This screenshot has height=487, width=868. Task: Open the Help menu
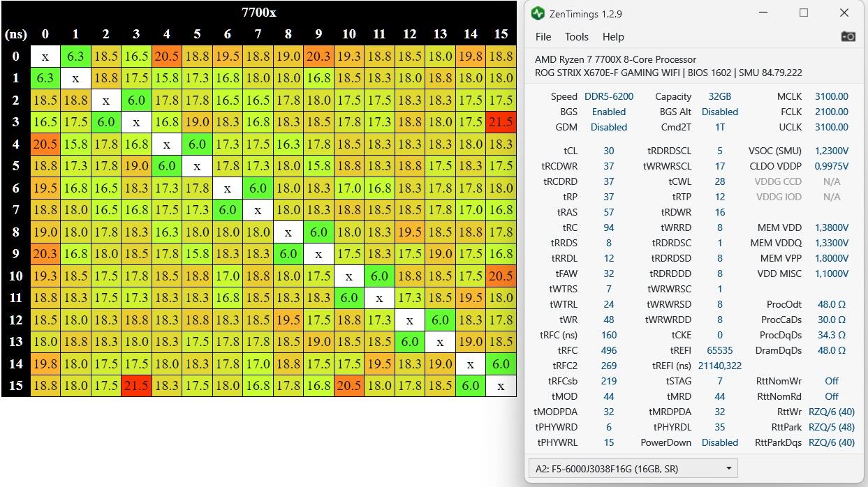(x=613, y=37)
